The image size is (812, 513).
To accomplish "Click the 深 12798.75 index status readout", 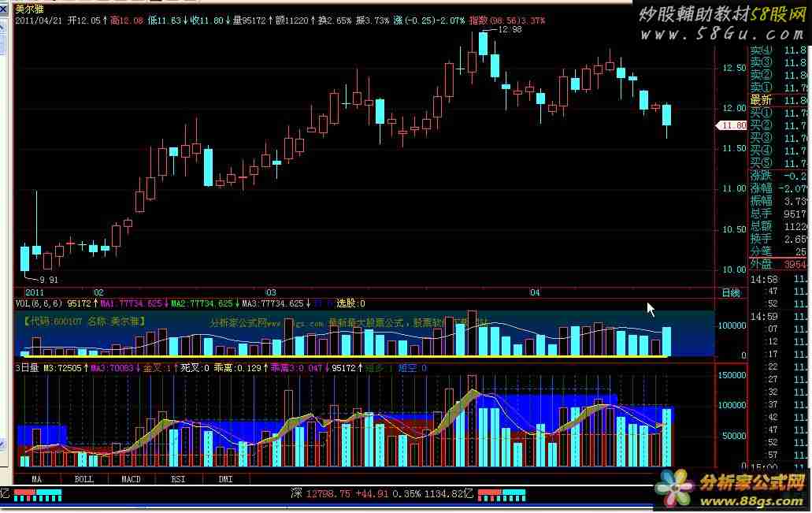I will 382,494.
